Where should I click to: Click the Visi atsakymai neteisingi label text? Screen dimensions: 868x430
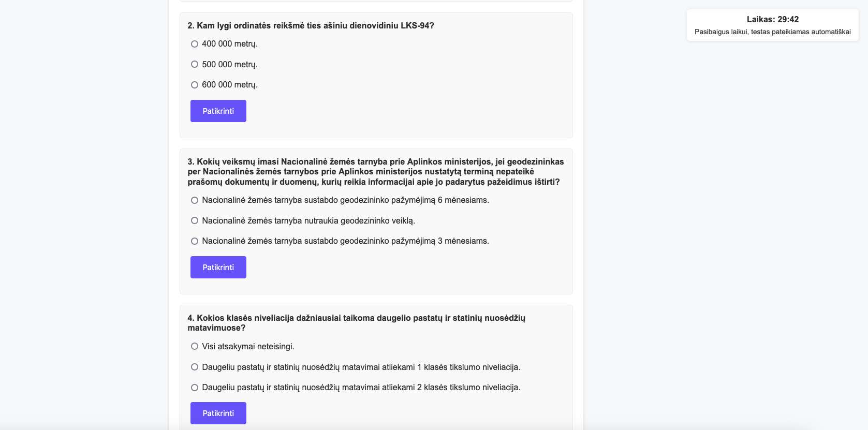pyautogui.click(x=248, y=347)
